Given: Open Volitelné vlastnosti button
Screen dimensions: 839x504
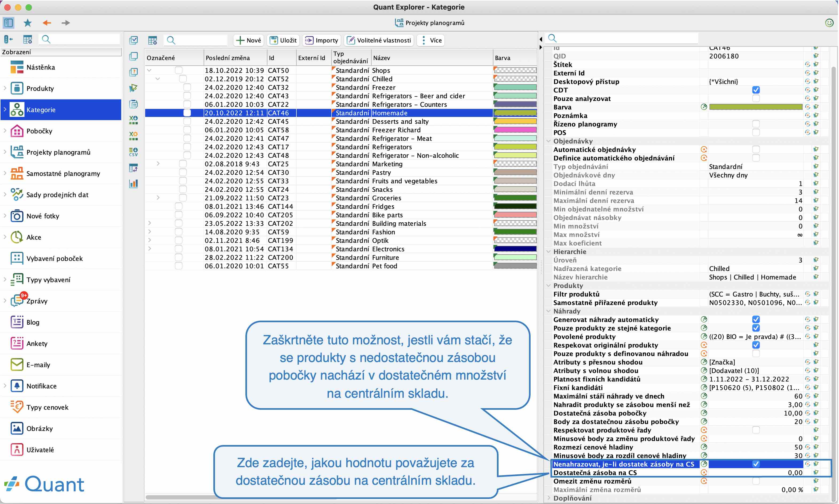Looking at the screenshot, I should 379,40.
